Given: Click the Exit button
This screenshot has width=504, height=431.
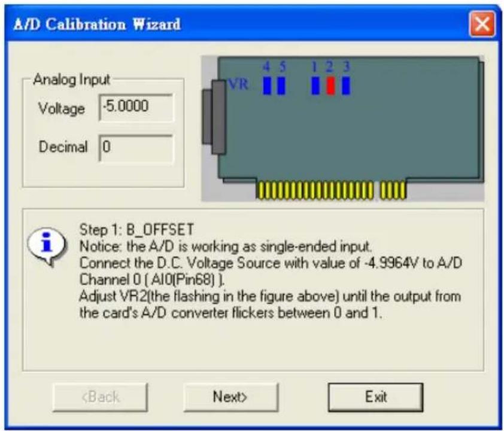Looking at the screenshot, I should [375, 397].
